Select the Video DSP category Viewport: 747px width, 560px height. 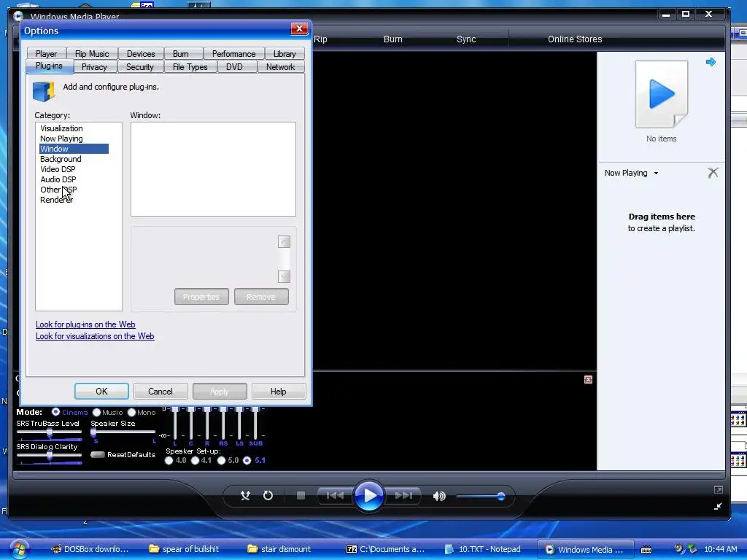(x=58, y=169)
